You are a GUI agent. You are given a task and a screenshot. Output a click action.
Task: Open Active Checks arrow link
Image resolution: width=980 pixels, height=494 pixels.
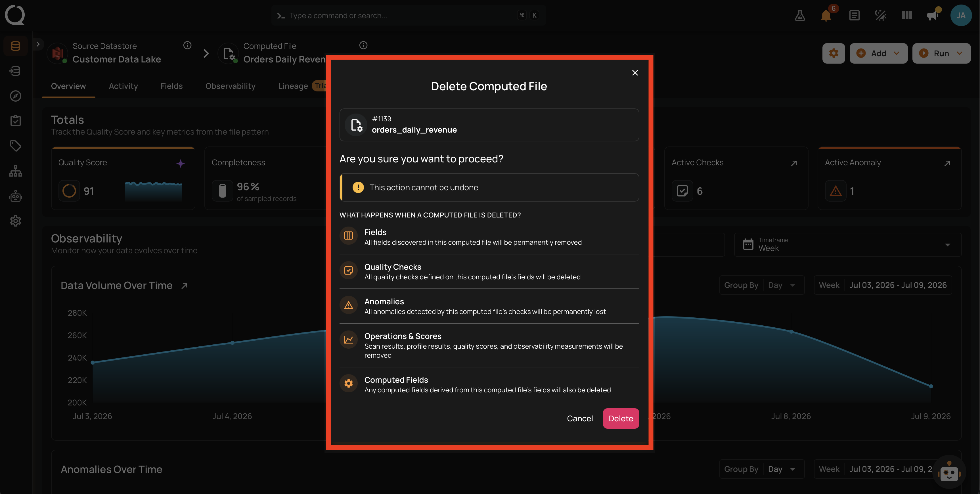point(793,163)
